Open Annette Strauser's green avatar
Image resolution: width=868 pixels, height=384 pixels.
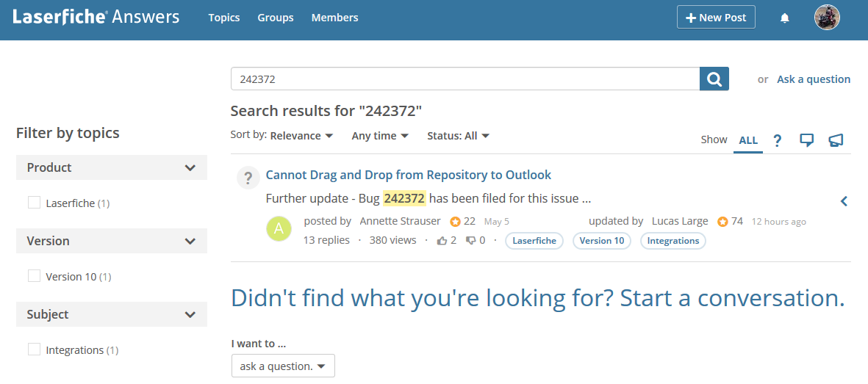tap(279, 230)
